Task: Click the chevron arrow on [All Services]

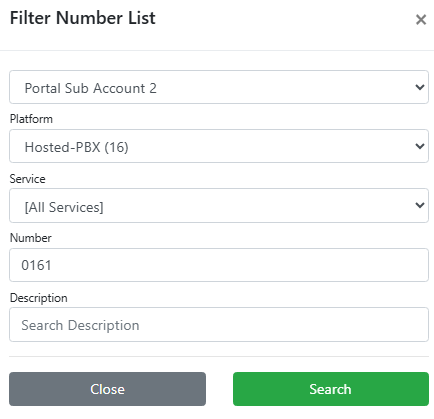Action: coord(420,205)
